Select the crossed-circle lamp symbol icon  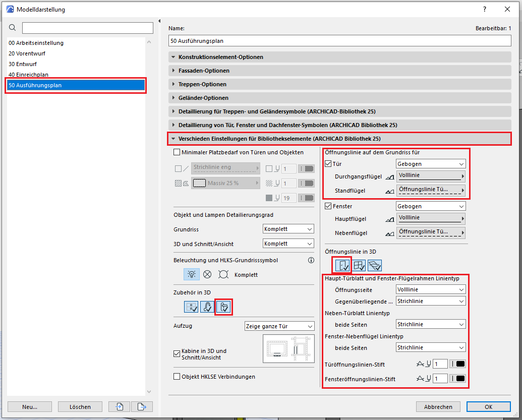click(207, 275)
